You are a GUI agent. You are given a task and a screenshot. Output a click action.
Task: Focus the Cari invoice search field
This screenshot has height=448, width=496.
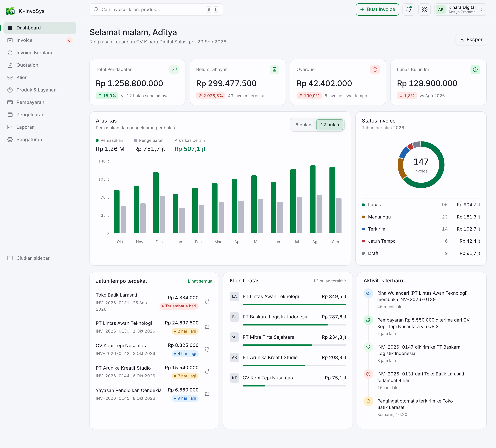tap(156, 10)
